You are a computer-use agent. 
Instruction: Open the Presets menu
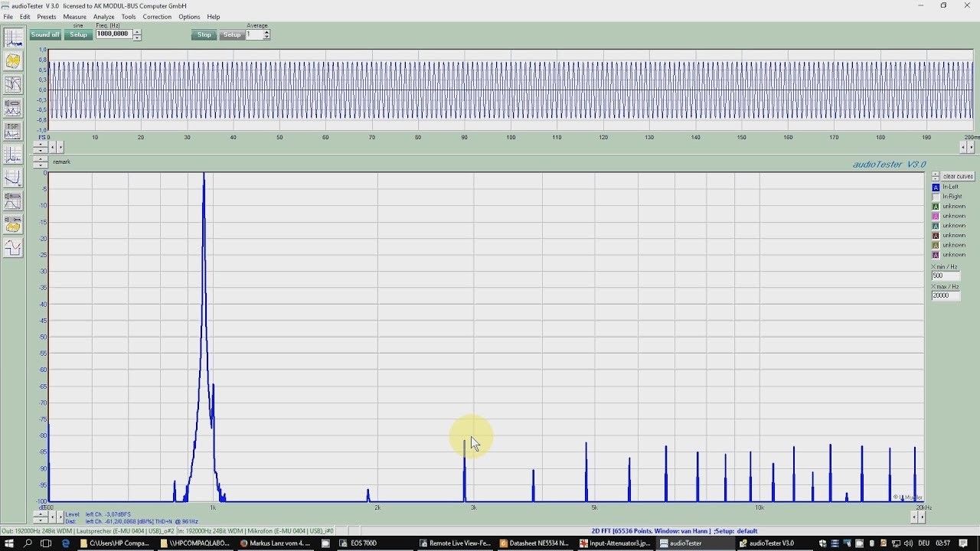[x=47, y=17]
